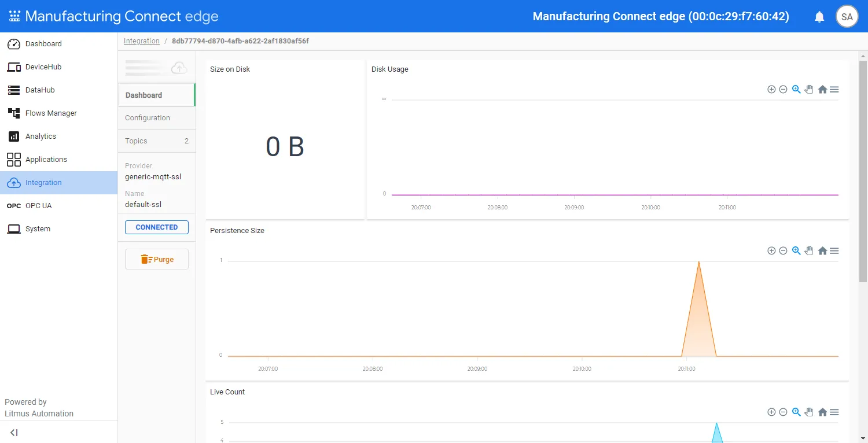Select zoom tool on Live Count chart
Screen dimensions: 868x443
(x=796, y=412)
